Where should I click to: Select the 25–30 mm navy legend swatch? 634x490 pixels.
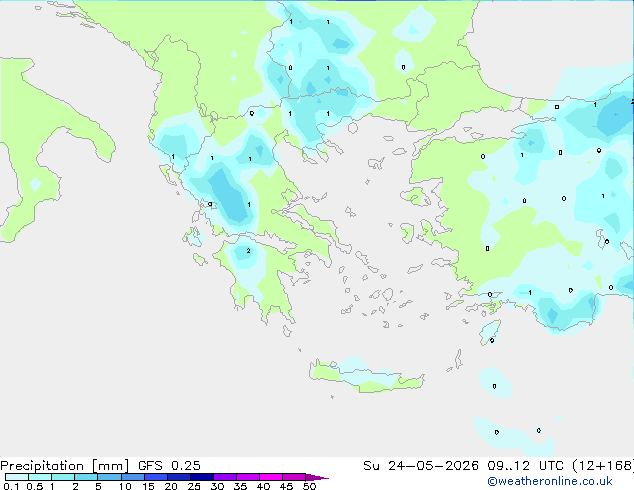point(202,477)
